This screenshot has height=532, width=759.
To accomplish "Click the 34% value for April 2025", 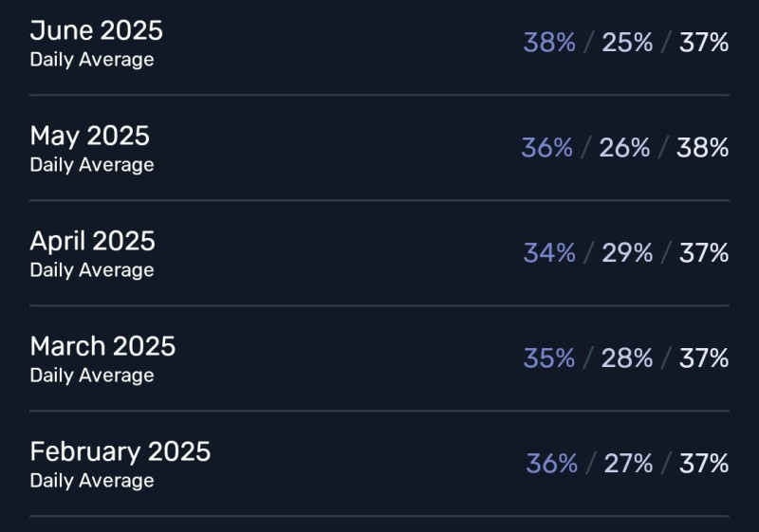I will coord(549,253).
